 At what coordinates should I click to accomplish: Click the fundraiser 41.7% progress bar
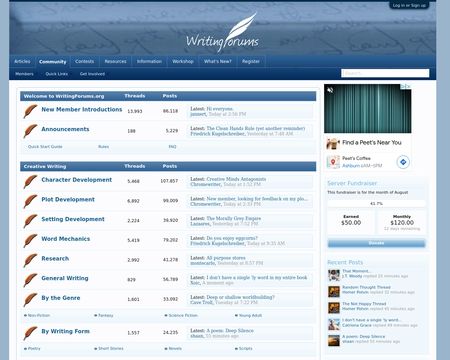(x=376, y=203)
